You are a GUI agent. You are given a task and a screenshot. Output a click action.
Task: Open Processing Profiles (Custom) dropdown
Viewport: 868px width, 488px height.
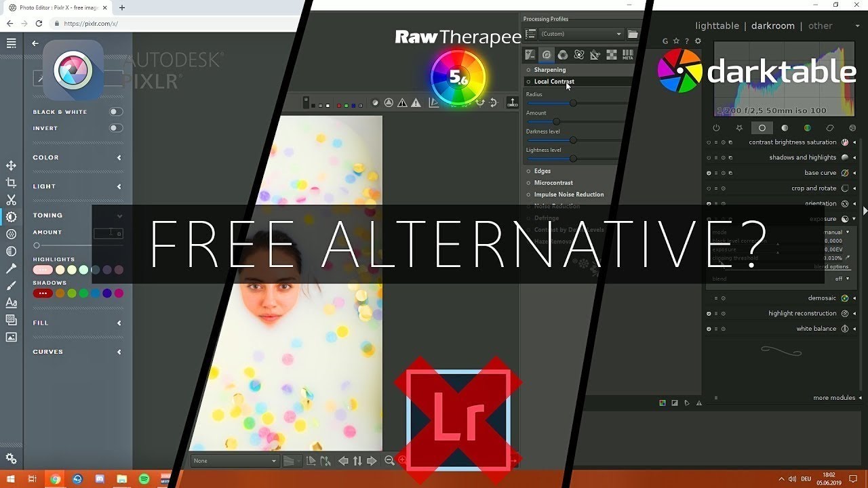(581, 34)
